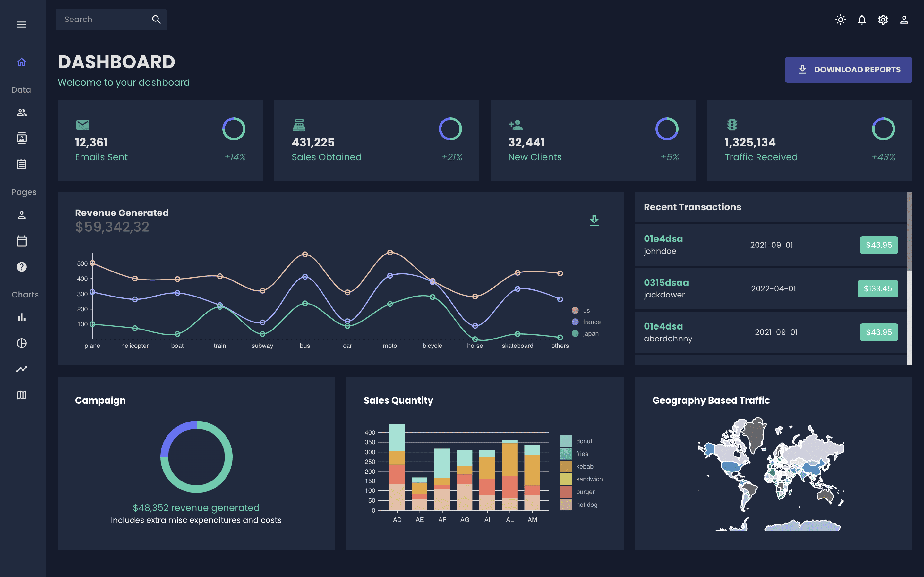Open the bar chart page icon
Image resolution: width=924 pixels, height=577 pixels.
coord(22,317)
